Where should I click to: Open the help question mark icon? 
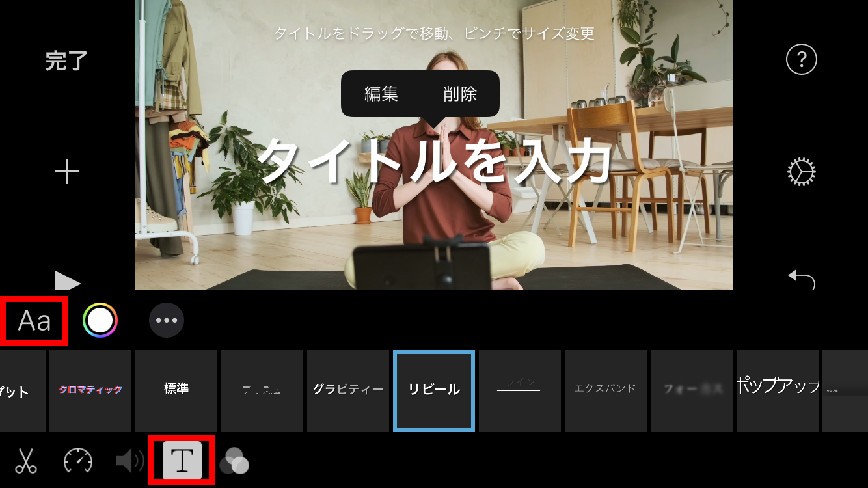click(x=802, y=60)
